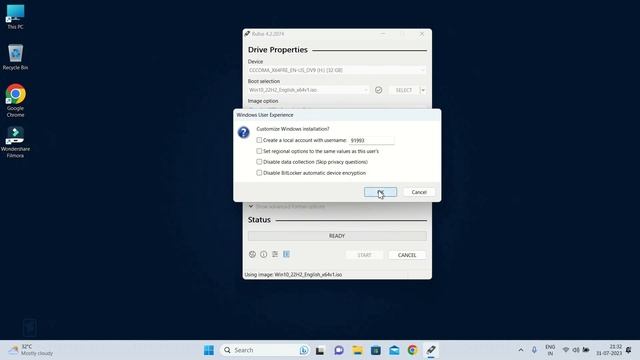Open Windows Start menu
Image resolution: width=640 pixels, height=360 pixels.
click(209, 350)
